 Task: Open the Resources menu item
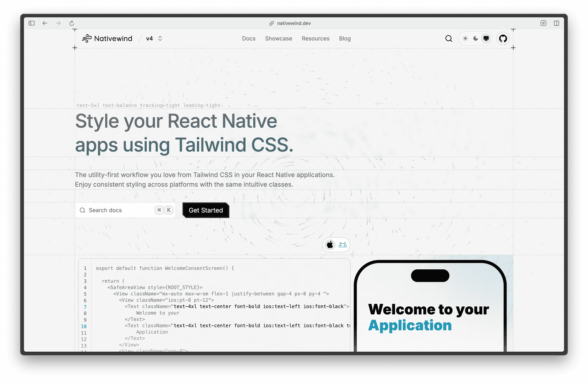(x=315, y=39)
